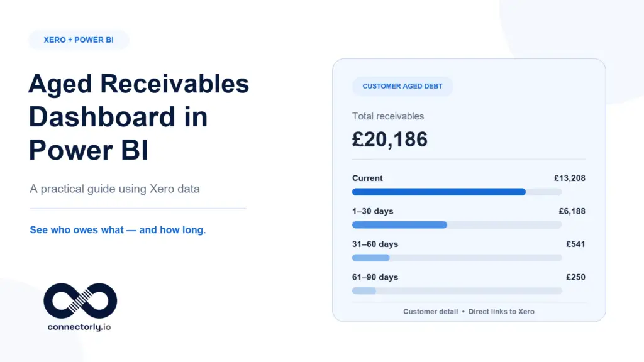Click the connectorly.io logo text
Screen dimensions: 644x362
point(79,327)
